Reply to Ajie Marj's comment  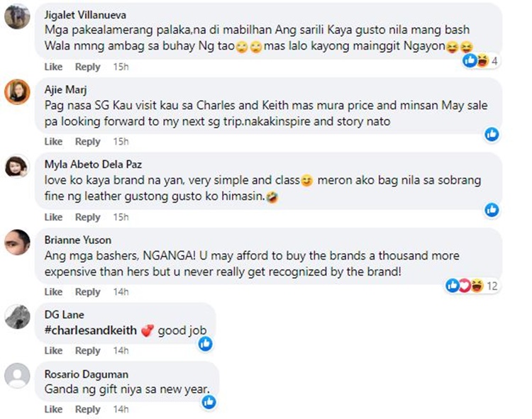87,142
